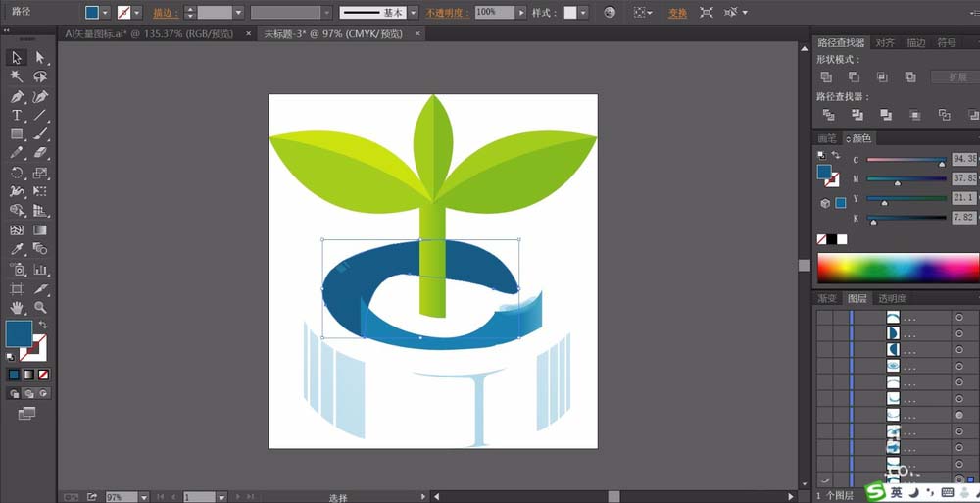
Task: Set paint mode to Gradient in toolbox
Action: point(28,375)
